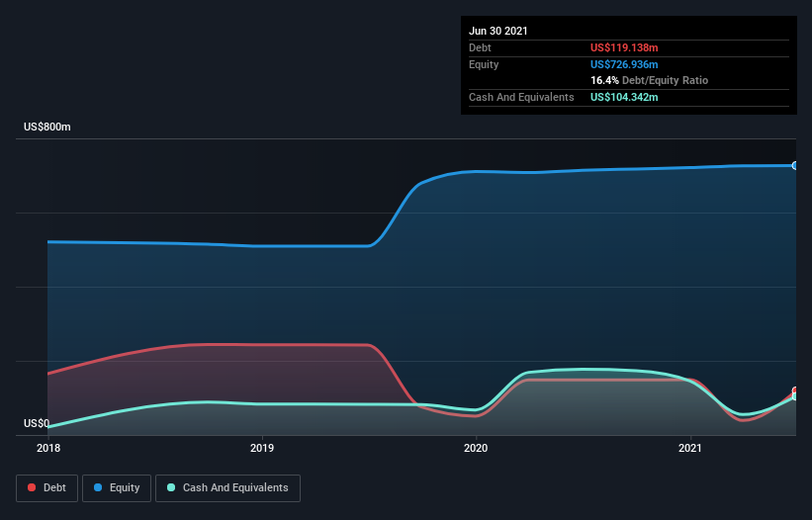Viewport: 812px width, 520px height.
Task: Click the blue Equity legend dot
Action: (98, 487)
